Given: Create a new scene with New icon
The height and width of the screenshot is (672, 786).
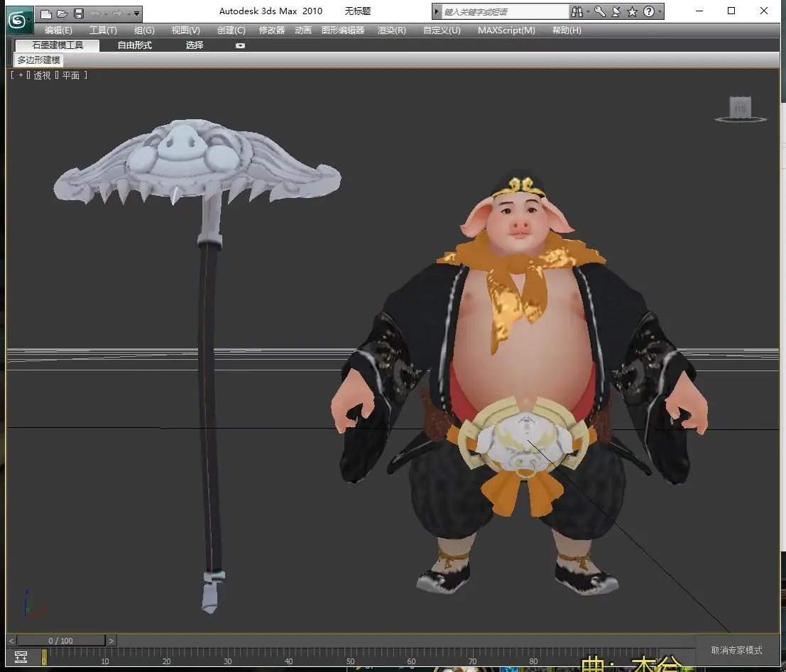Looking at the screenshot, I should pyautogui.click(x=45, y=13).
